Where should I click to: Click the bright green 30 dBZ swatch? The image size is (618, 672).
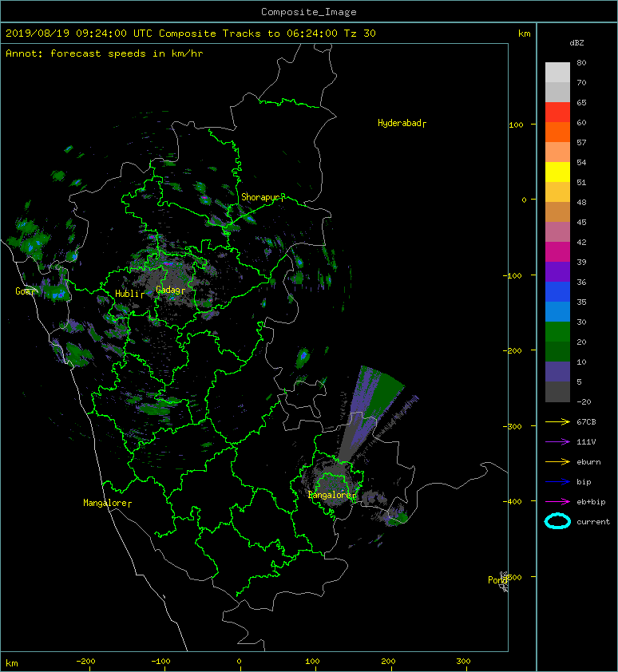coord(557,332)
